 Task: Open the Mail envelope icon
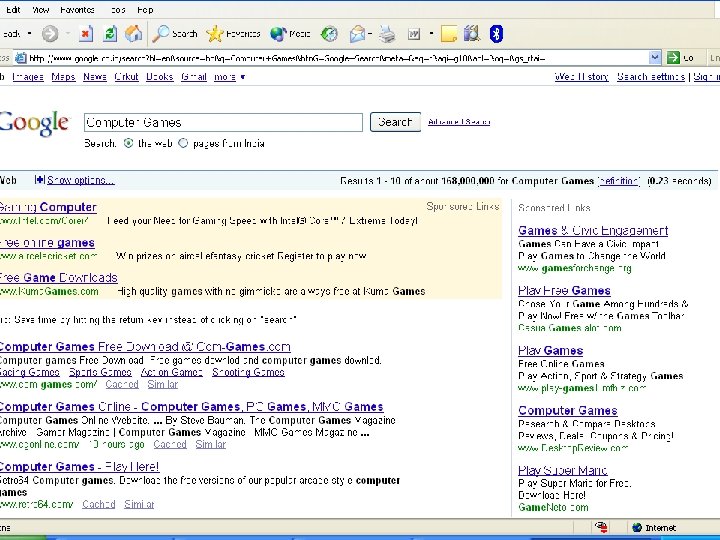coord(357,34)
